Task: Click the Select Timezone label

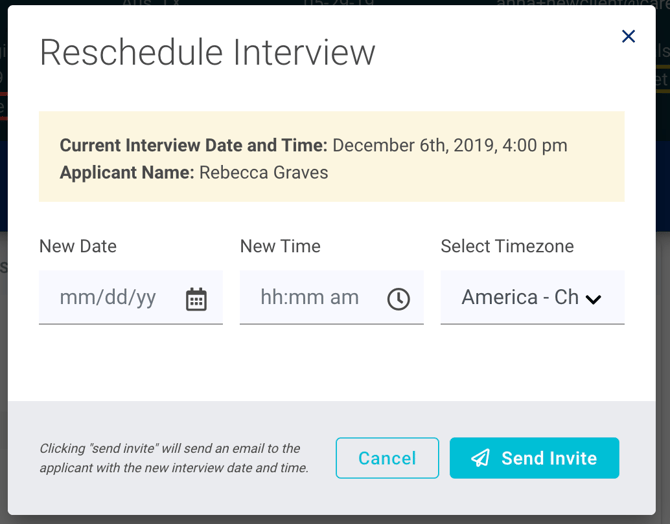Action: click(507, 246)
